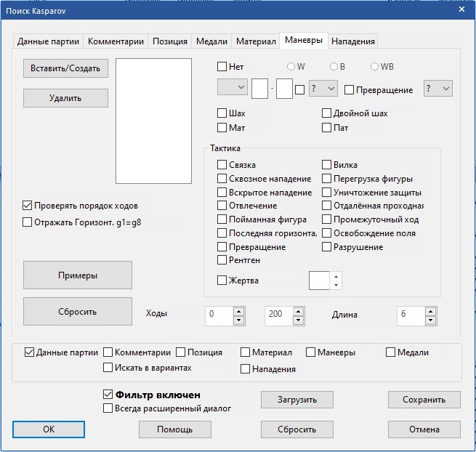Enable the Связка tactic checkbox
The width and height of the screenshot is (476, 452).
pyautogui.click(x=222, y=165)
